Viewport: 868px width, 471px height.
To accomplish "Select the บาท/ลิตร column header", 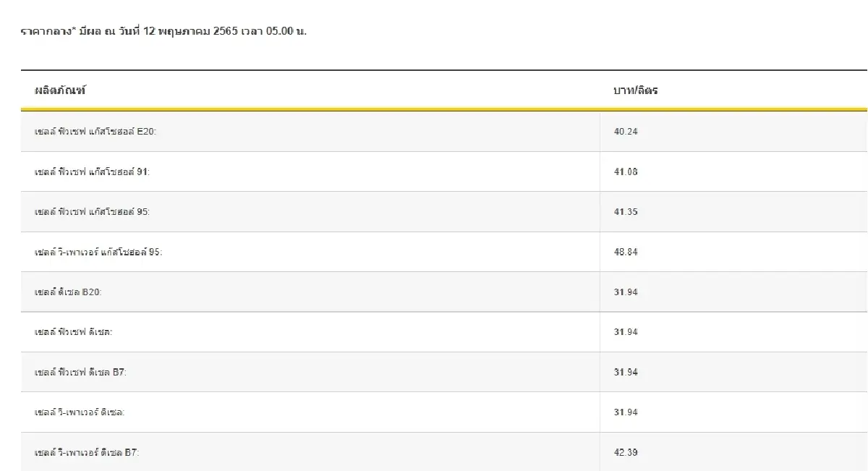I will [636, 90].
